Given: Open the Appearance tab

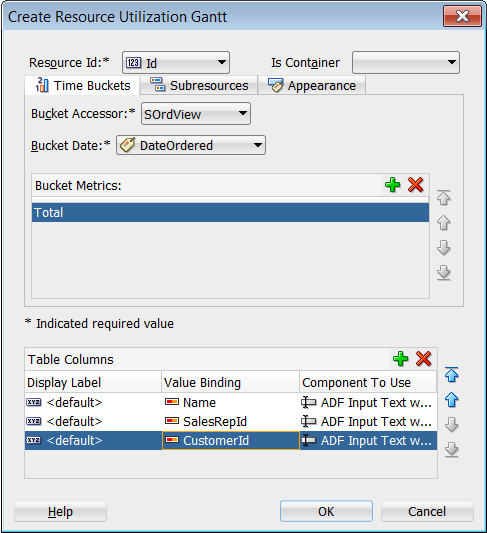Looking at the screenshot, I should pyautogui.click(x=312, y=85).
